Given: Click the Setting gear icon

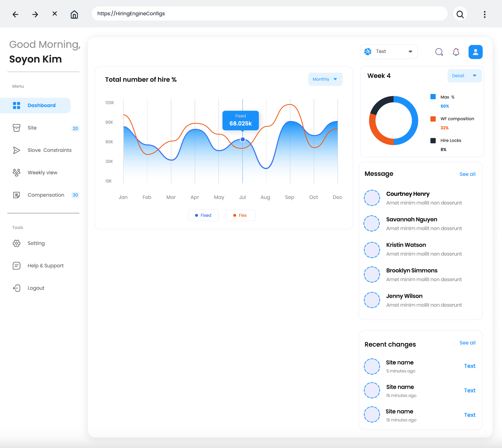Looking at the screenshot, I should point(16,243).
